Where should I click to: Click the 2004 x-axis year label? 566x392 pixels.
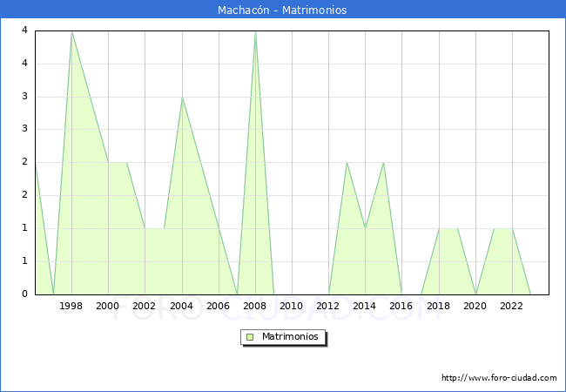click(x=181, y=306)
